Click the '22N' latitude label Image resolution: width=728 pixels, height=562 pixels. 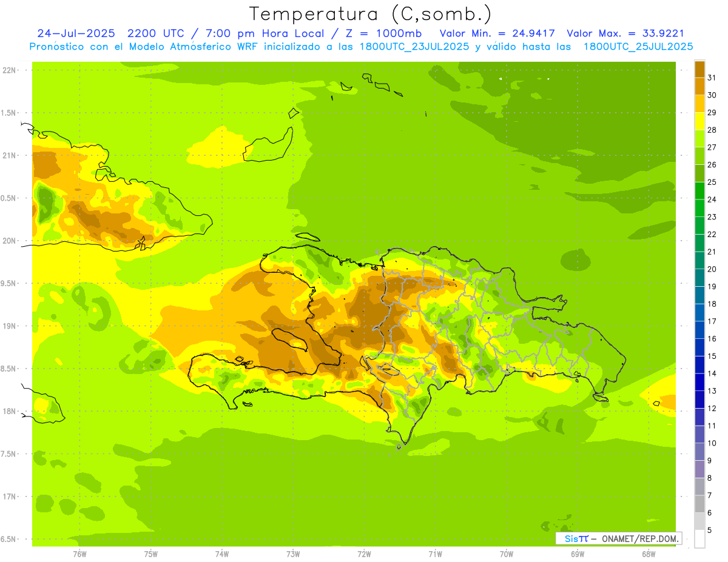(9, 70)
